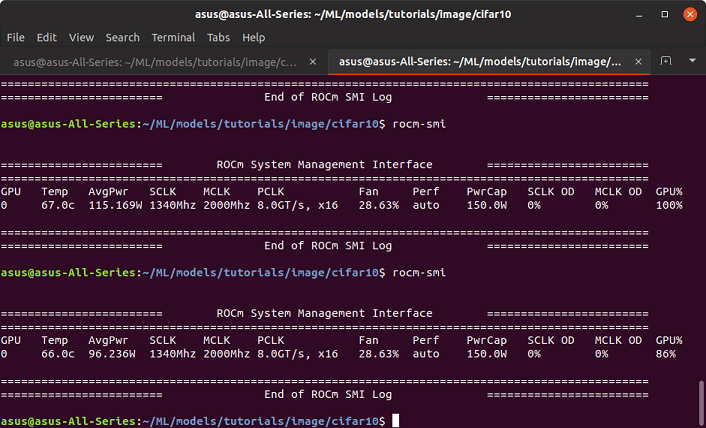Click the topmost End of ROCm SMI Log text
The width and height of the screenshot is (706, 428).
328,97
